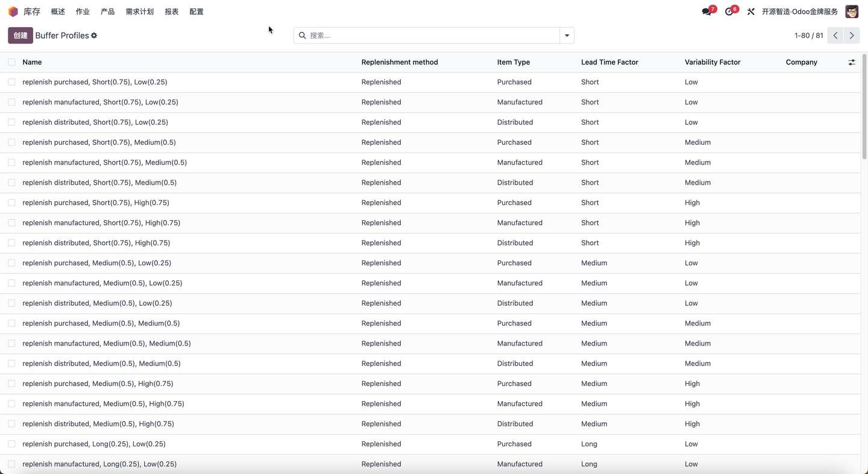
Task: Open the 报表 menu
Action: point(172,11)
